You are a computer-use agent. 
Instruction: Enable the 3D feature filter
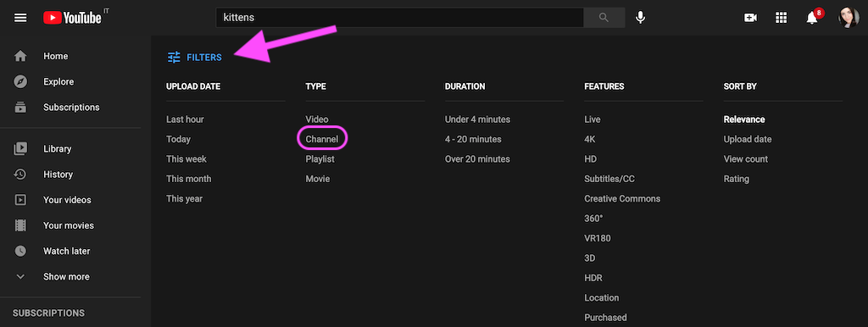(590, 258)
